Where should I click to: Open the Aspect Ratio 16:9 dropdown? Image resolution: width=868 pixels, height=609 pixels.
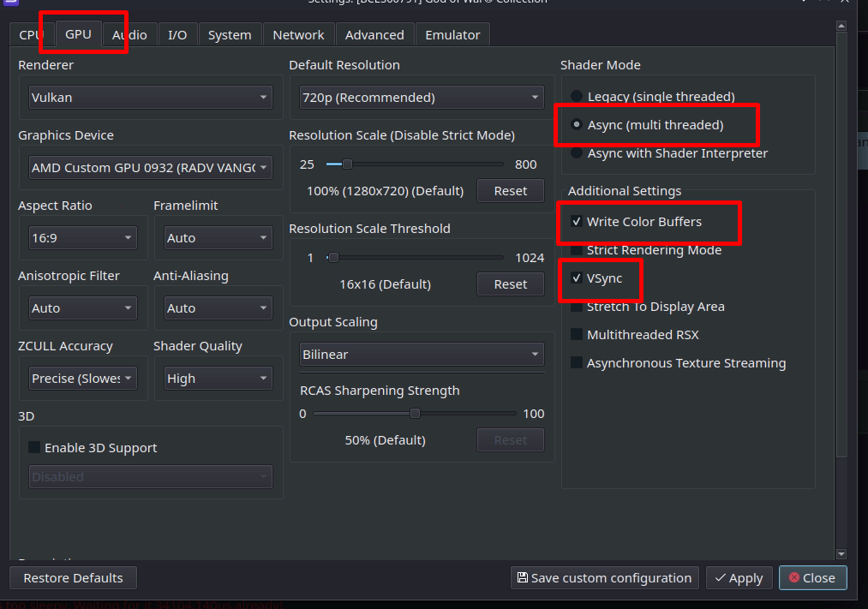click(x=82, y=238)
